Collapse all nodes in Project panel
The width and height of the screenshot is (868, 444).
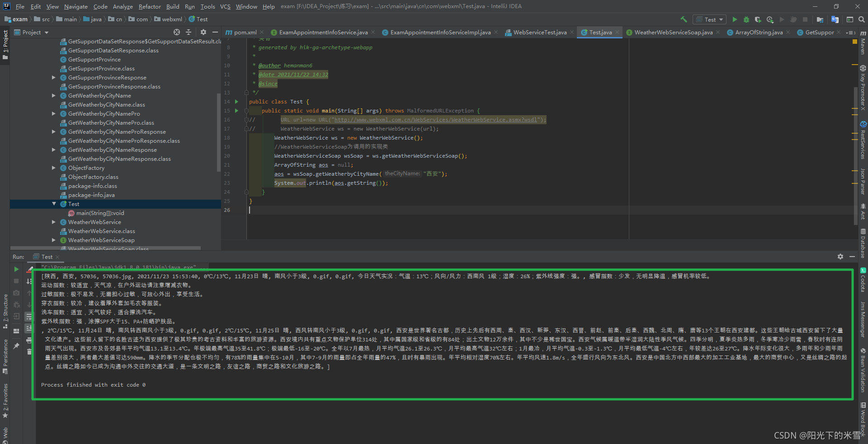point(189,32)
